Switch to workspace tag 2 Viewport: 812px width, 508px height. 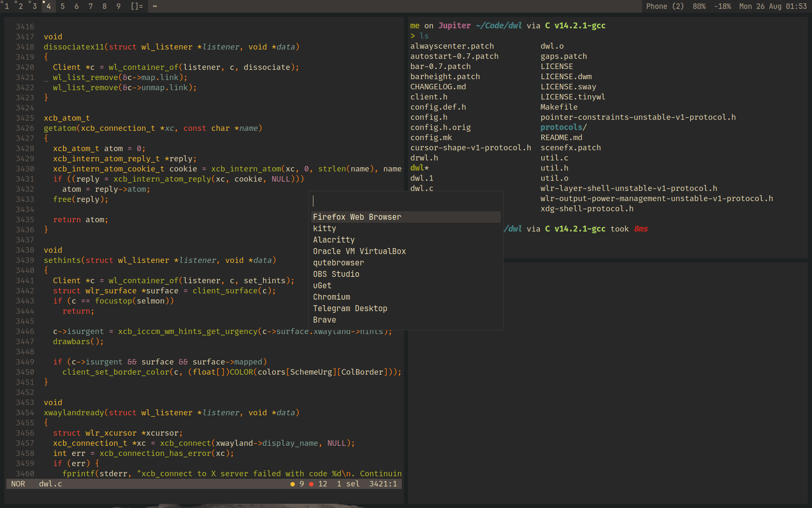click(x=21, y=6)
